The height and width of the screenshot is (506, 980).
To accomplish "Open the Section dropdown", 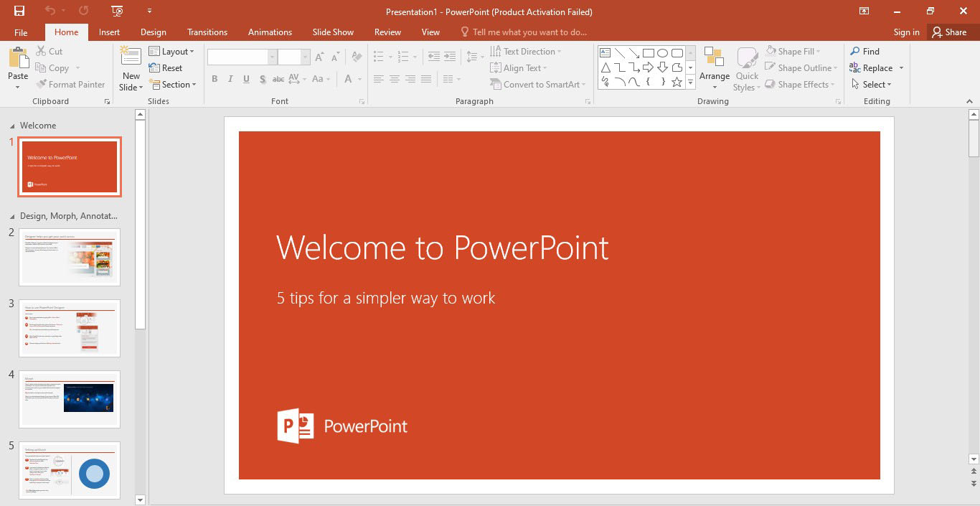I will pyautogui.click(x=172, y=85).
